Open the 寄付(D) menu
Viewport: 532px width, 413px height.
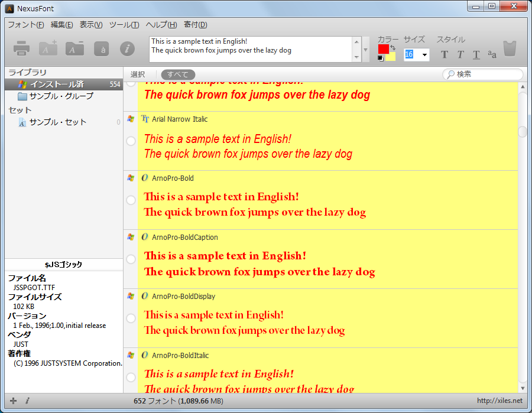pyautogui.click(x=196, y=25)
